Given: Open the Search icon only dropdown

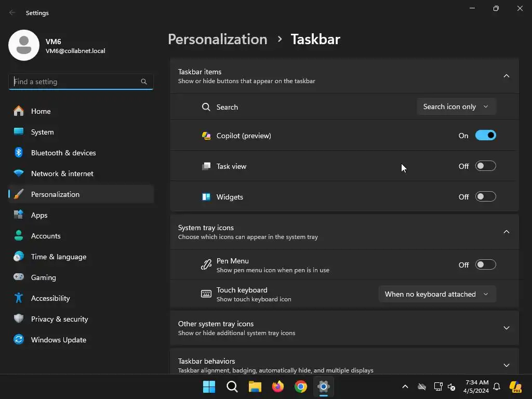Looking at the screenshot, I should (x=456, y=107).
